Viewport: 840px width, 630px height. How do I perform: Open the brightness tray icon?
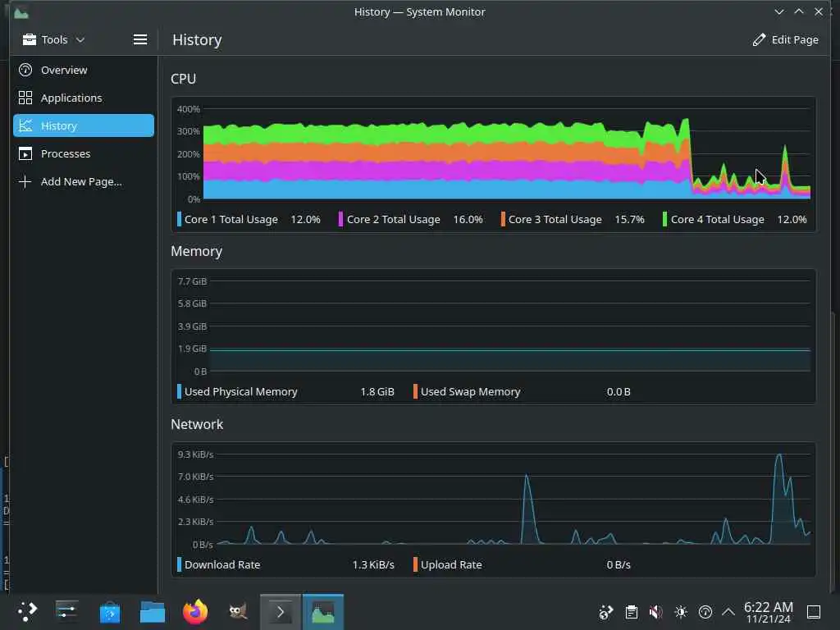[x=681, y=612]
